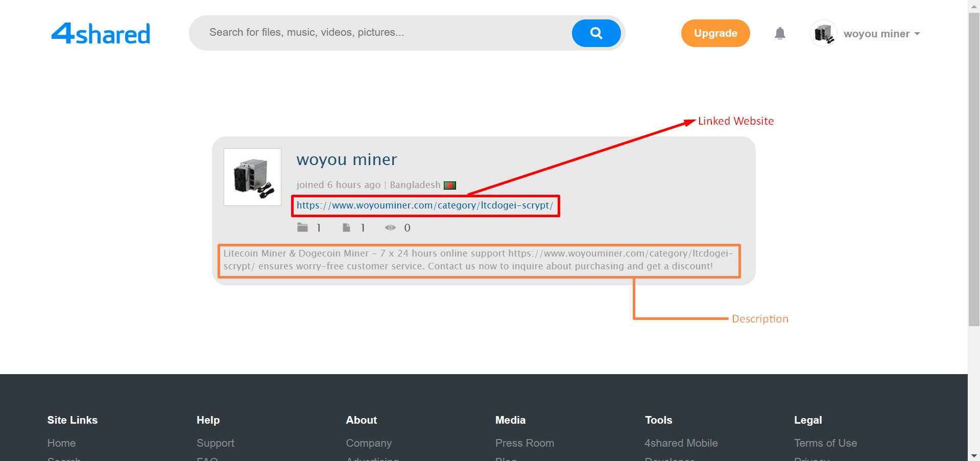Click the miner profile picture thumbnail
The height and width of the screenshot is (461, 980).
(x=253, y=177)
